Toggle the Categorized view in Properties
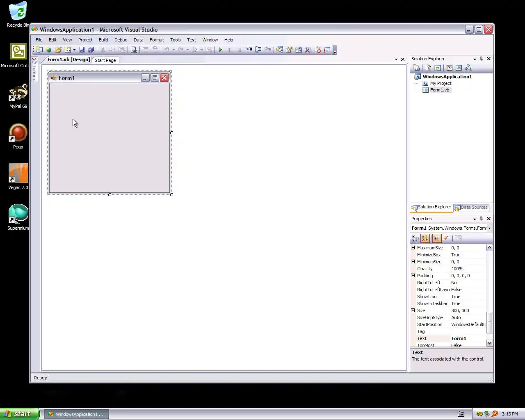The image size is (525, 420). (415, 238)
